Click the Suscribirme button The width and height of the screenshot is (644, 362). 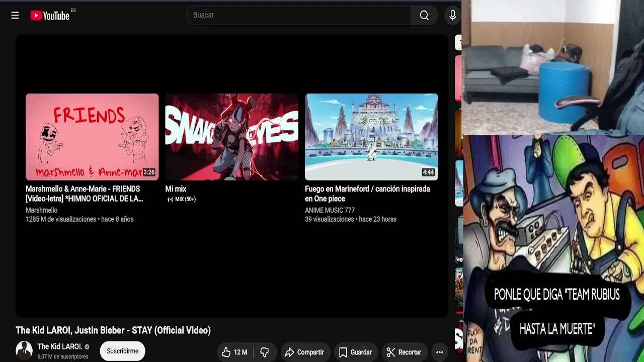(x=122, y=351)
